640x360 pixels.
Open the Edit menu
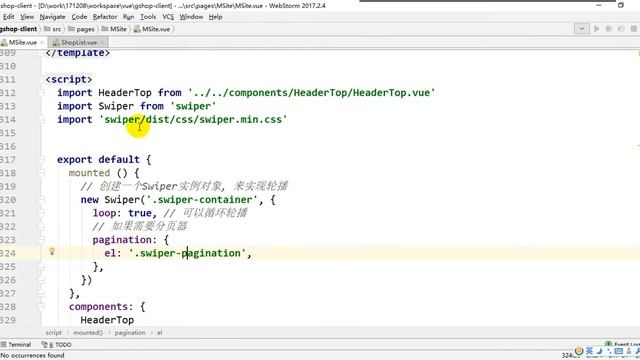click(x=9, y=17)
